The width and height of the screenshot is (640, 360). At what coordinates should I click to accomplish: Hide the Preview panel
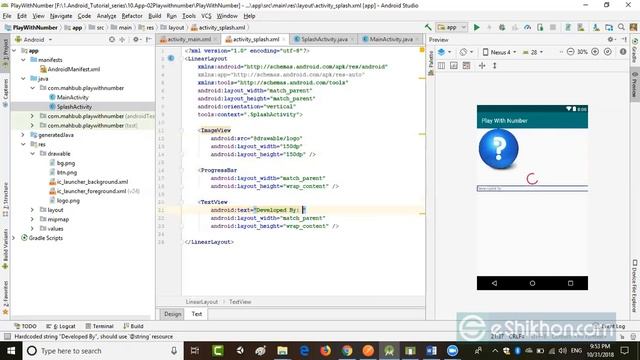coord(624,40)
